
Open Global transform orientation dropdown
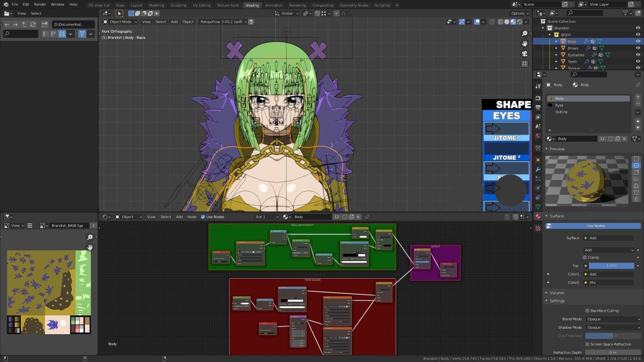pyautogui.click(x=286, y=13)
